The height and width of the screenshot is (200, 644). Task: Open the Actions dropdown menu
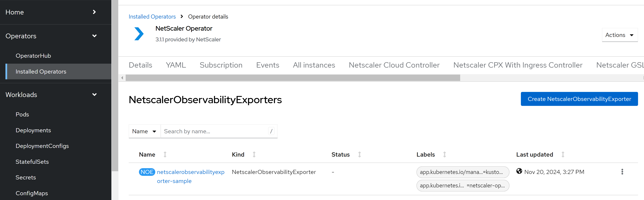(x=620, y=35)
